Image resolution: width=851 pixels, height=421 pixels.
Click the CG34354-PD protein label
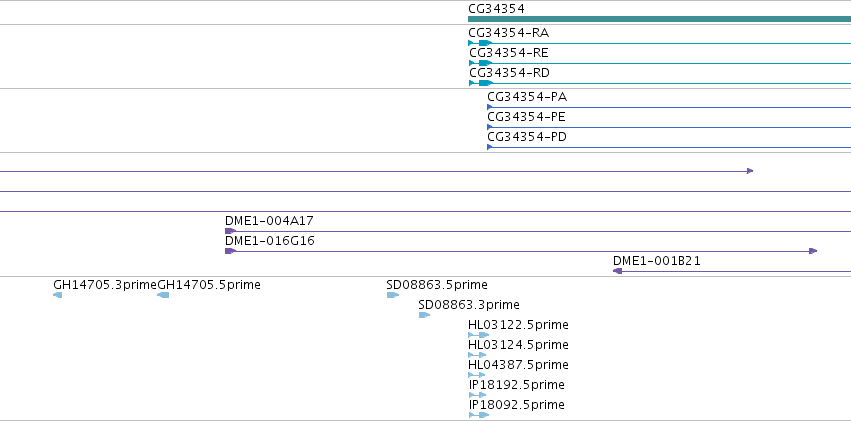tap(527, 137)
